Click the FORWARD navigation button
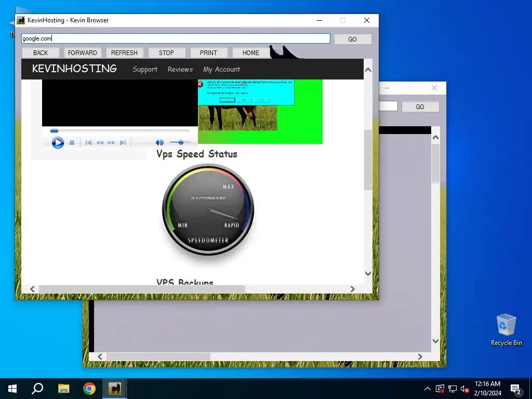Image resolution: width=532 pixels, height=399 pixels. [83, 52]
